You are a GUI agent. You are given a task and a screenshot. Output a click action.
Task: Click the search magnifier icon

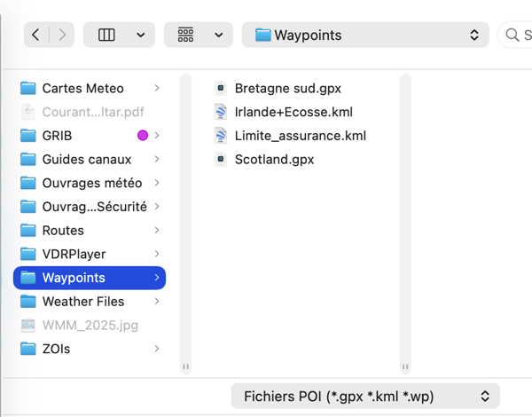point(512,35)
